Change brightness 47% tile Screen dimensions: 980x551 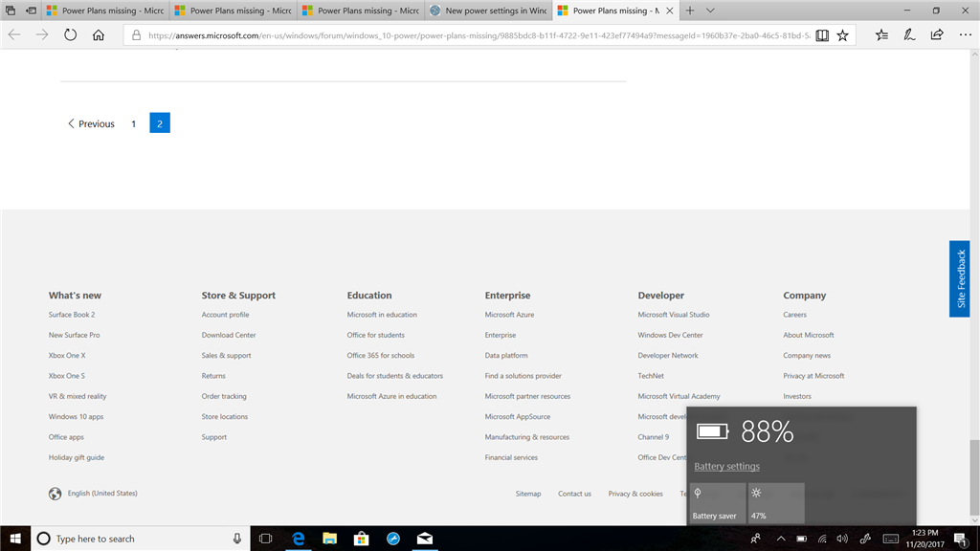[776, 503]
